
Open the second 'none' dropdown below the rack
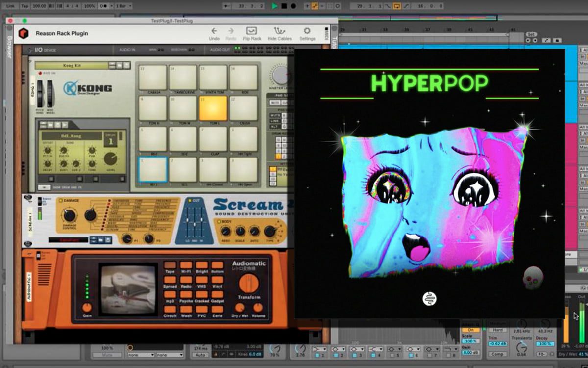tap(169, 355)
